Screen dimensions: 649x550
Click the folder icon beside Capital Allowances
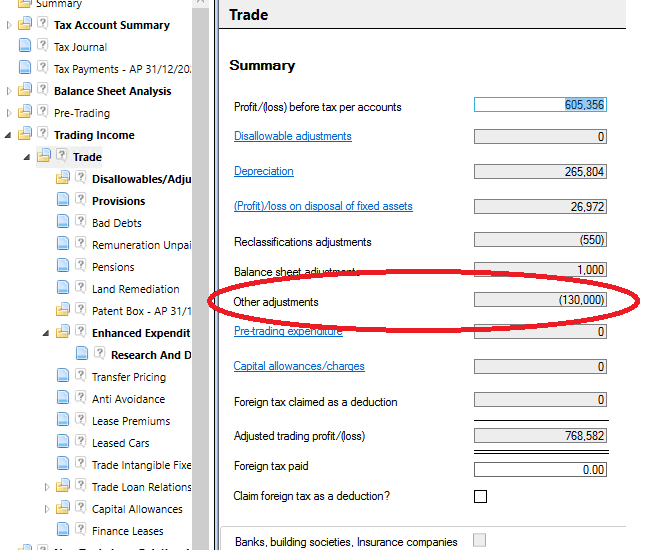(x=62, y=507)
